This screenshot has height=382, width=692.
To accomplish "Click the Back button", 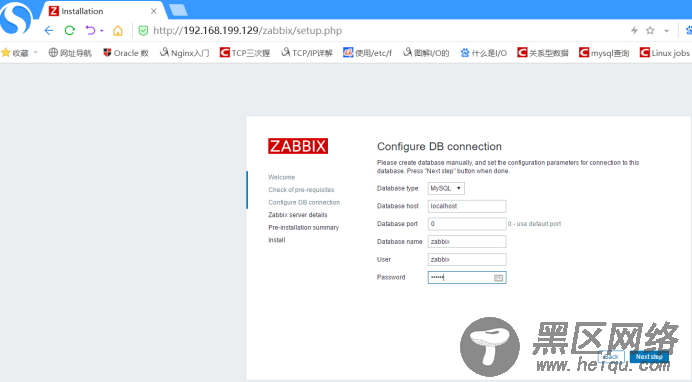I will pos(611,356).
